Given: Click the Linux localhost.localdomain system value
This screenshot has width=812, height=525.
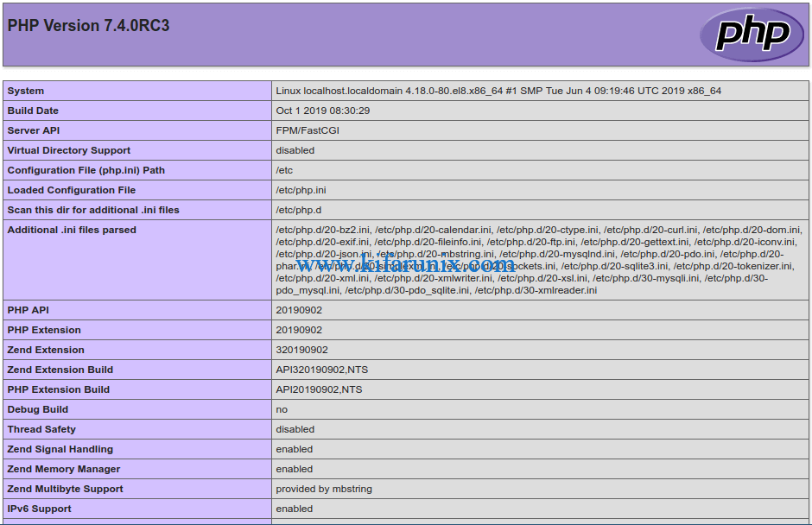Looking at the screenshot, I should coord(498,91).
